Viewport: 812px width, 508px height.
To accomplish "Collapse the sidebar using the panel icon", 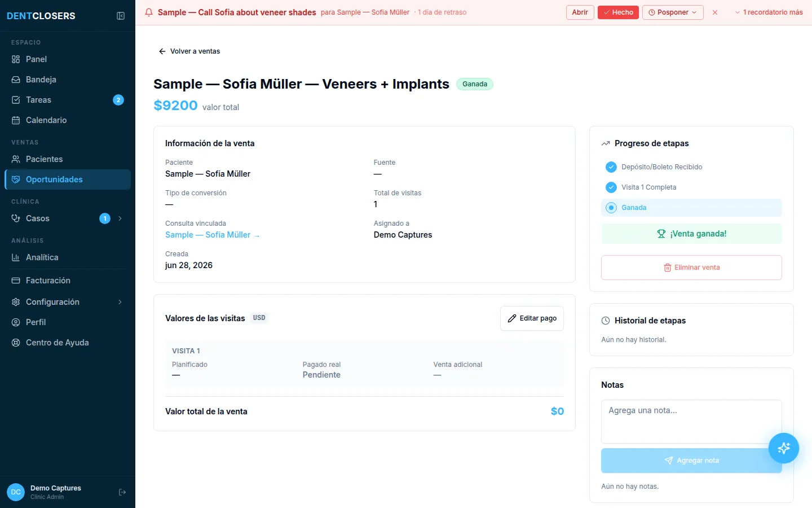I will point(121,16).
